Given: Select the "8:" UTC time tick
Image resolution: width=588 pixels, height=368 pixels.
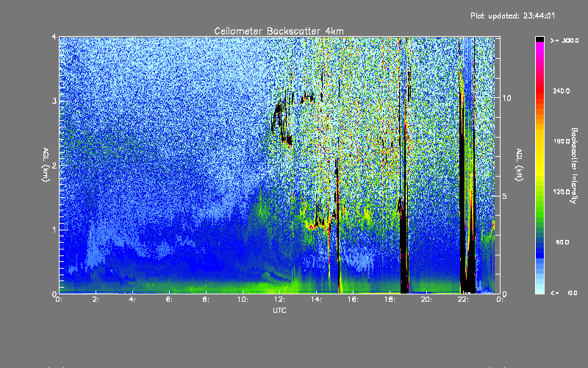Looking at the screenshot, I should point(207,300).
